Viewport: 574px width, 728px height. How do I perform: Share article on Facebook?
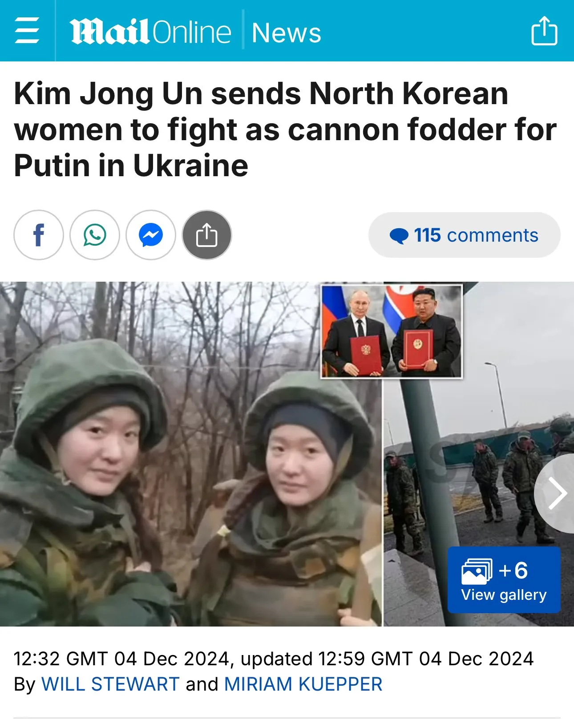pos(39,235)
